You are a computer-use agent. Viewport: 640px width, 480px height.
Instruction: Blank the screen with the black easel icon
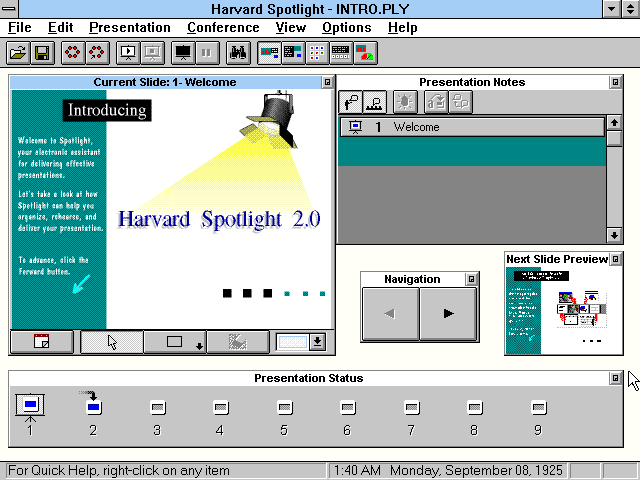tap(183, 53)
